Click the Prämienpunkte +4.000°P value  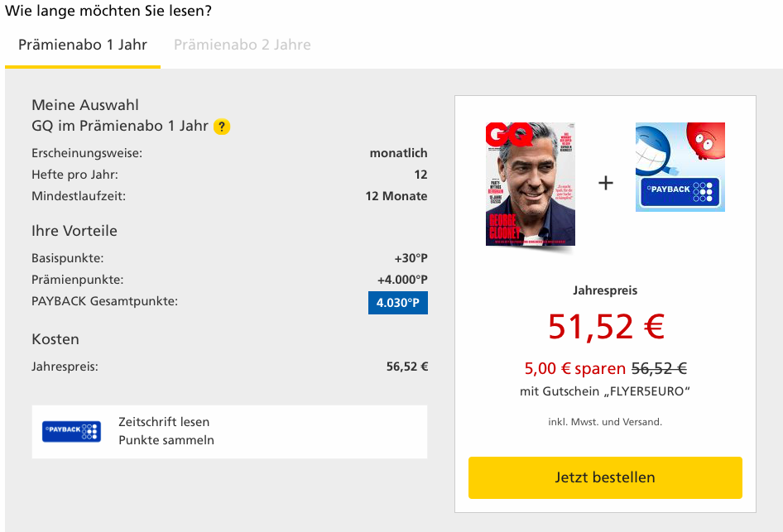click(x=402, y=280)
